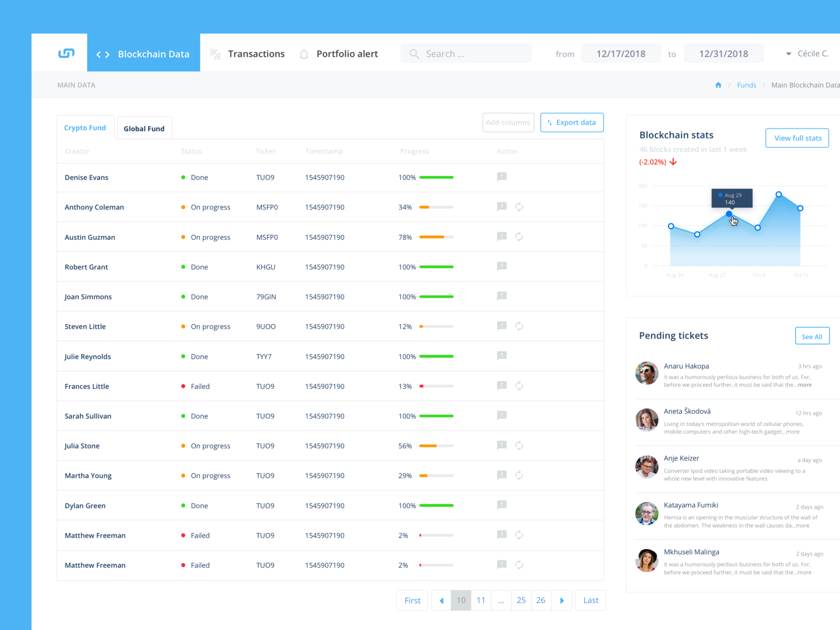Switch to the Global Fund tab
The image size is (840, 630).
pyautogui.click(x=144, y=128)
